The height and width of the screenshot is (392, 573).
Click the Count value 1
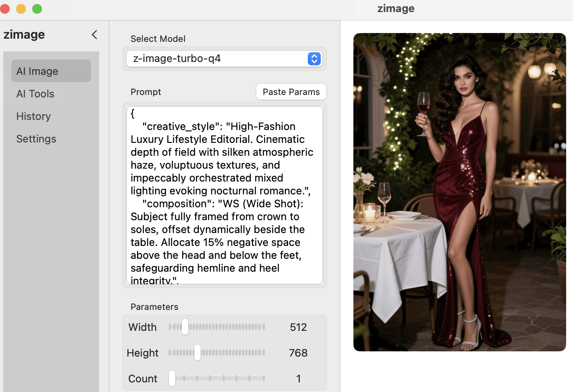pyautogui.click(x=298, y=379)
